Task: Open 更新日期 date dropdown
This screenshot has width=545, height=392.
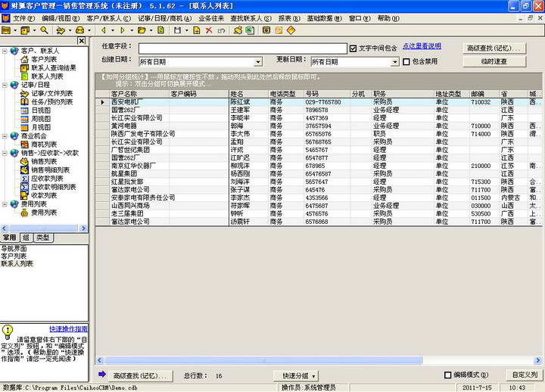Action: [394, 62]
